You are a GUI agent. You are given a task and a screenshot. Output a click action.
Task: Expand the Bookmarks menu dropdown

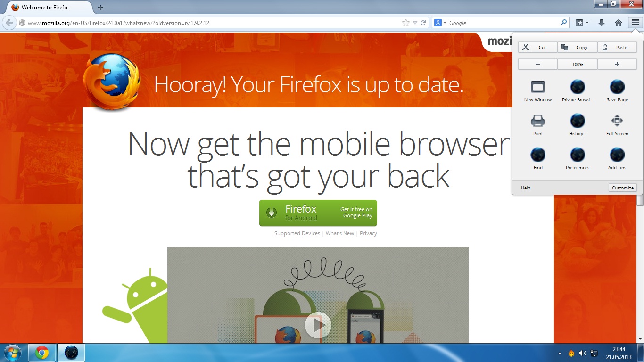(x=583, y=23)
